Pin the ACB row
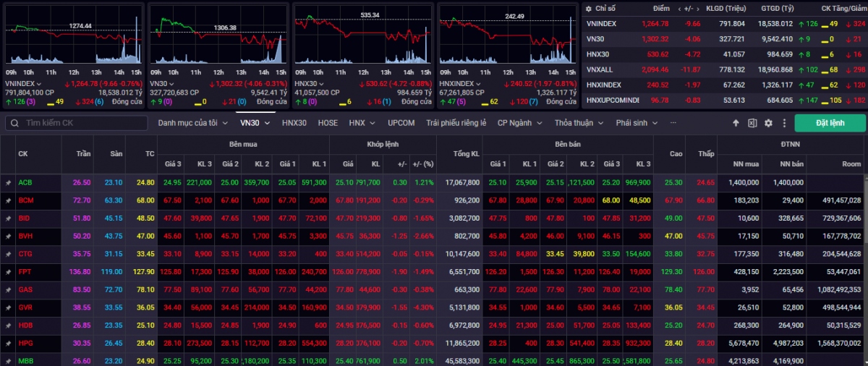The image size is (868, 366). [8, 183]
